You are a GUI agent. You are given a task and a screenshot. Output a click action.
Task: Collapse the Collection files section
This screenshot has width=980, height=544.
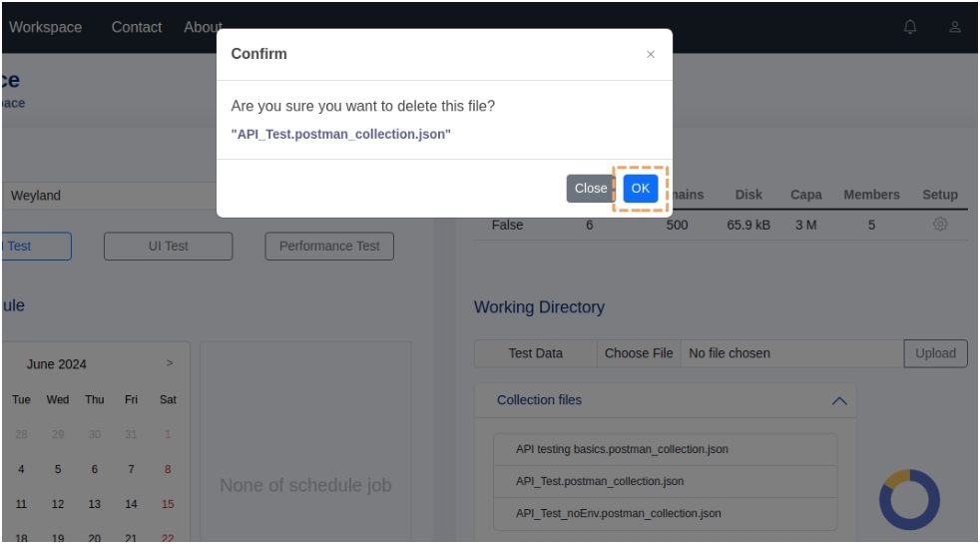tap(839, 400)
